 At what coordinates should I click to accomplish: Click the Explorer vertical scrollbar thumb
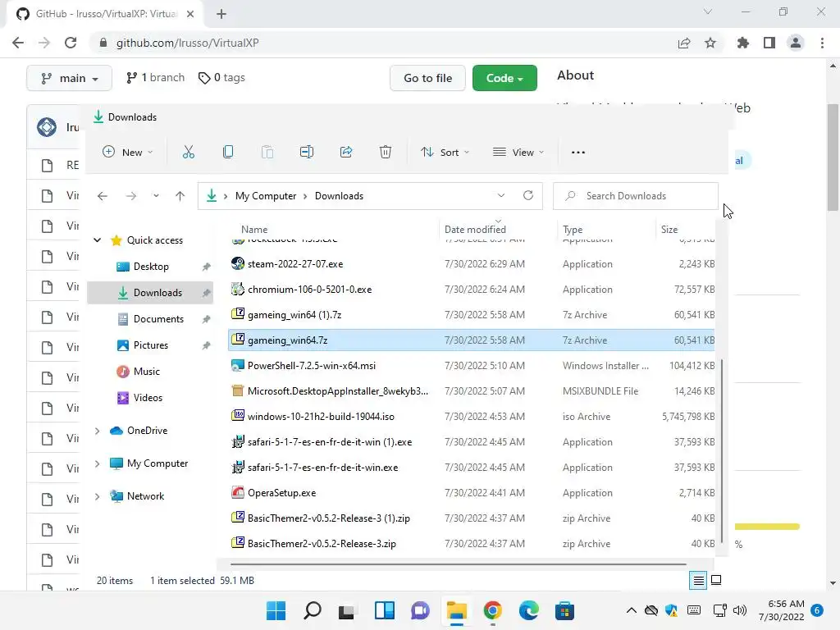[x=722, y=450]
